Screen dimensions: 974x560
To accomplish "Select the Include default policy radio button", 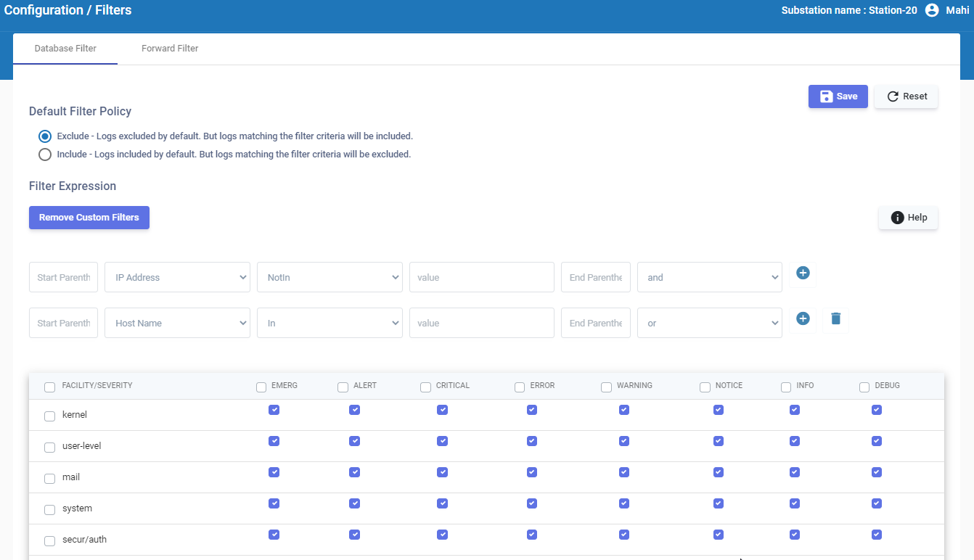I will pyautogui.click(x=45, y=155).
